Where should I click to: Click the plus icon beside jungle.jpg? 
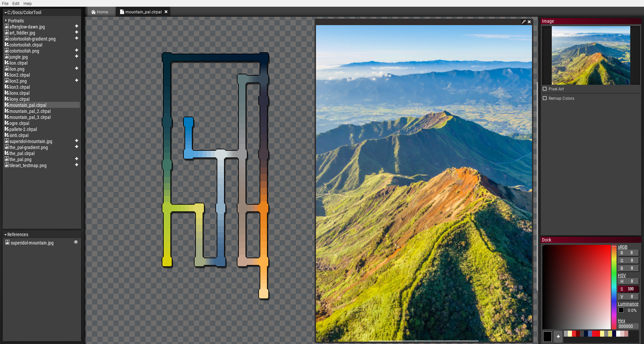point(76,56)
